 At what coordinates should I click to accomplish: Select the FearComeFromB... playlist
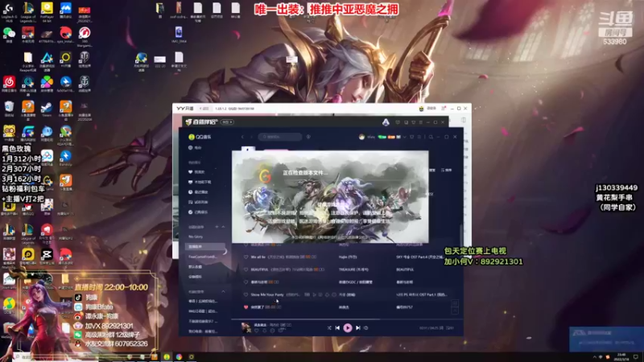coord(203,257)
